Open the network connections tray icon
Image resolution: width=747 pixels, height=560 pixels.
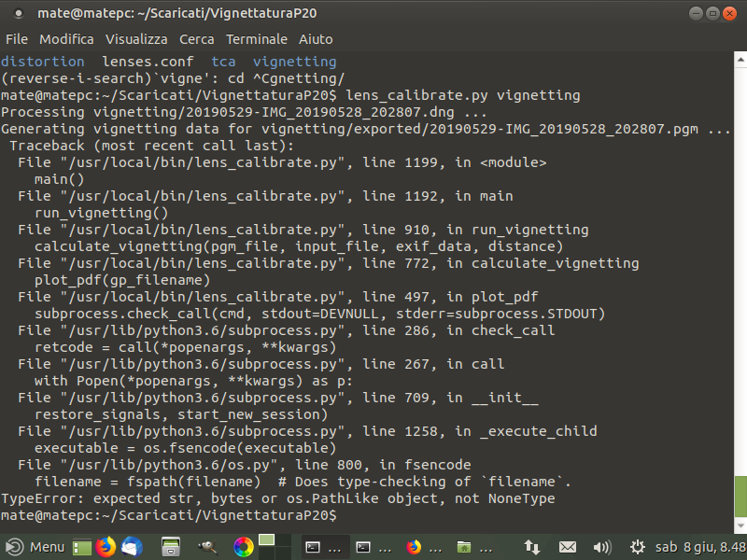point(532,547)
